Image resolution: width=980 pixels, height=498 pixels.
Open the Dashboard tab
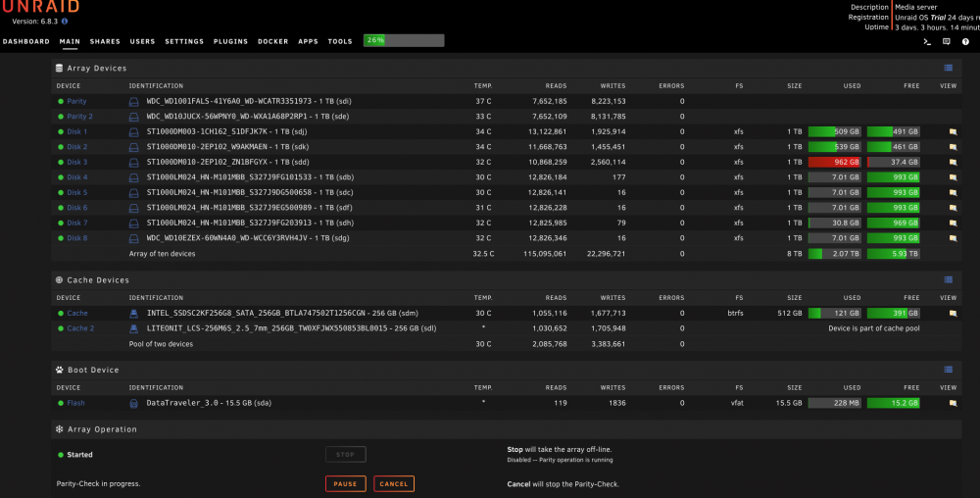coord(26,41)
